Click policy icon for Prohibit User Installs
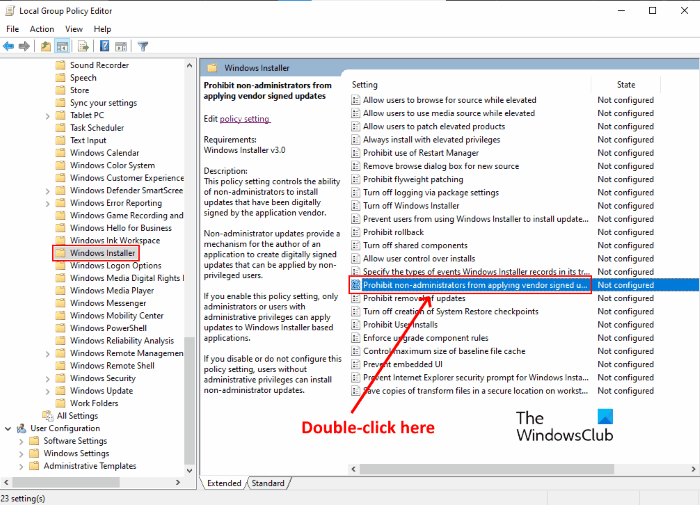Screen dimensions: 700x505 [355, 325]
